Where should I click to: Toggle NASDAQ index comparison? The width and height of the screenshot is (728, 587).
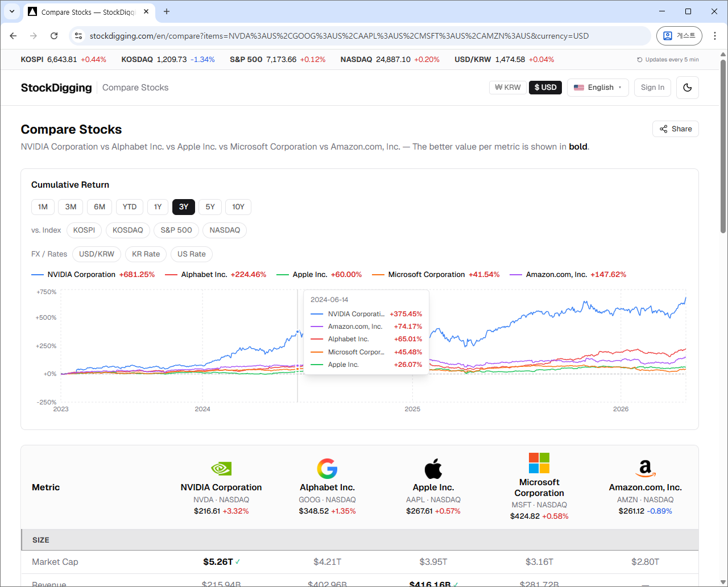(225, 230)
